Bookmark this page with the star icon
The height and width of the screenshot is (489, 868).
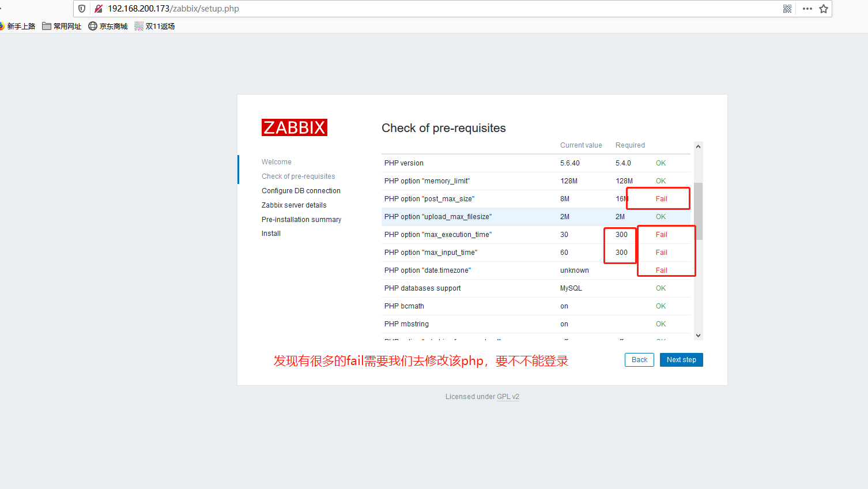(824, 9)
